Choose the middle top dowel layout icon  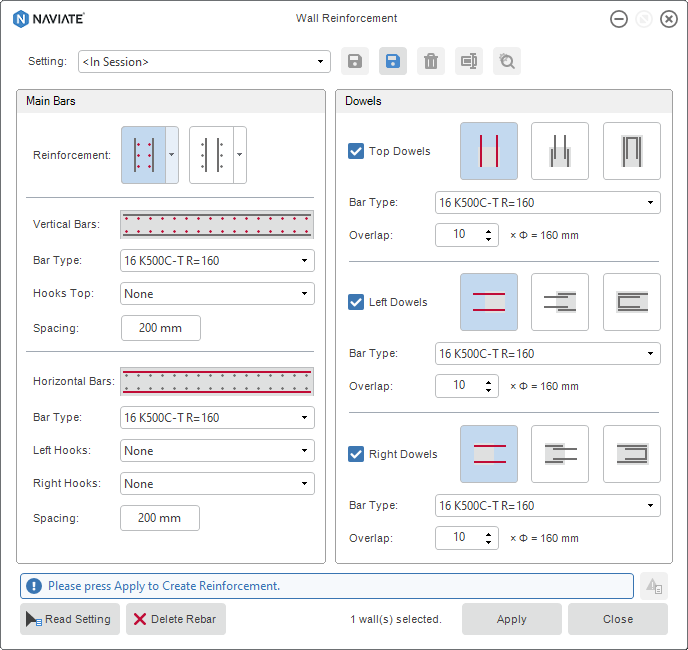pos(559,151)
